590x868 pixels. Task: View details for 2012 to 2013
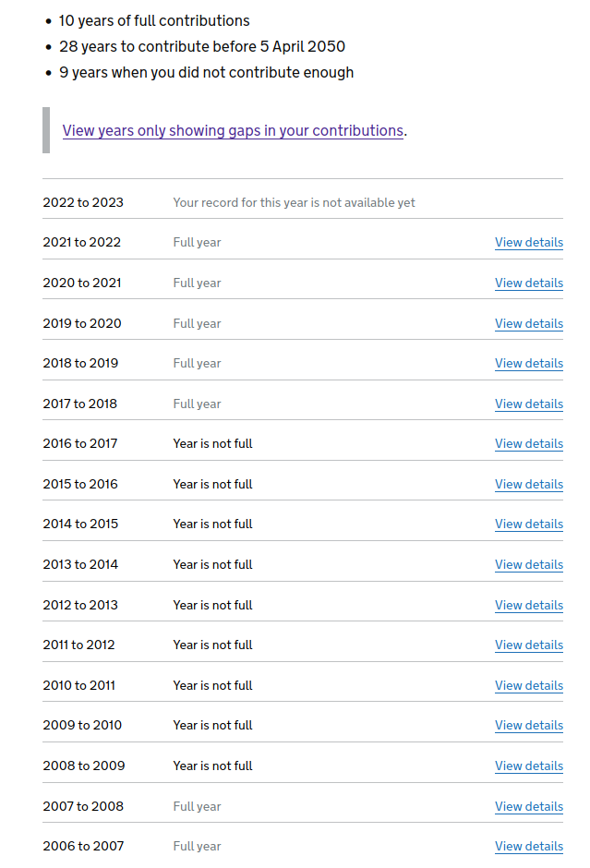(528, 606)
